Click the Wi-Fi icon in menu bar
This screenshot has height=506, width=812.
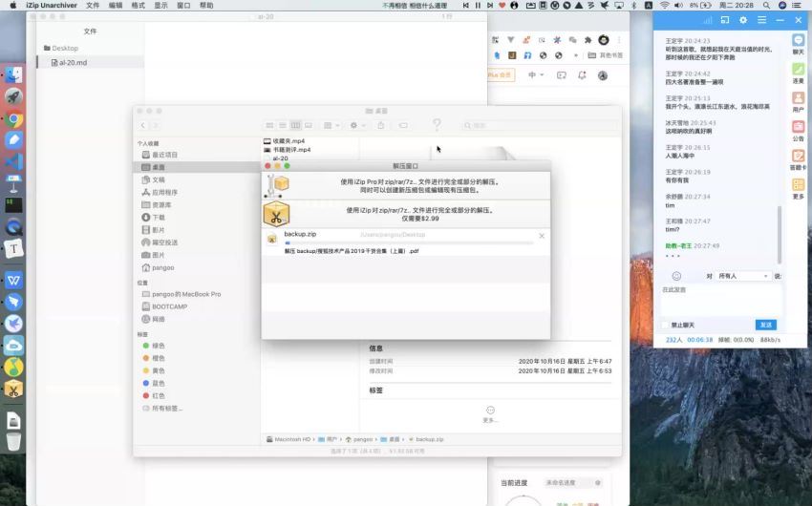click(665, 5)
